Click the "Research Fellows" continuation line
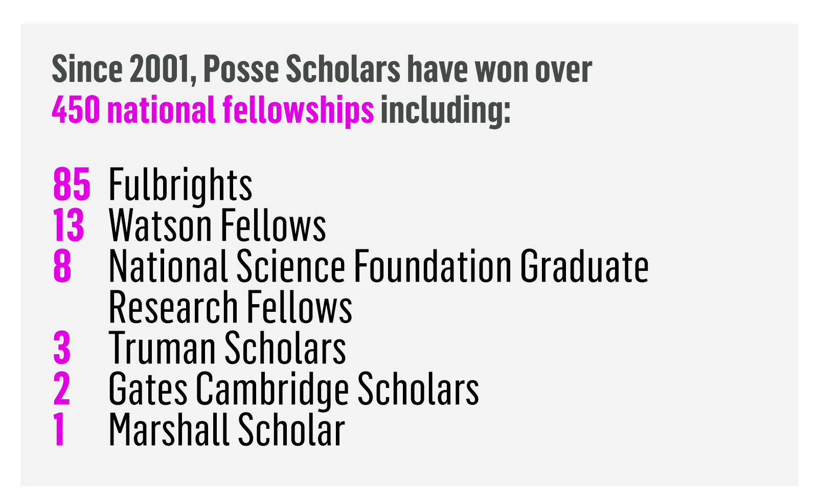The height and width of the screenshot is (504, 818). coord(231,307)
